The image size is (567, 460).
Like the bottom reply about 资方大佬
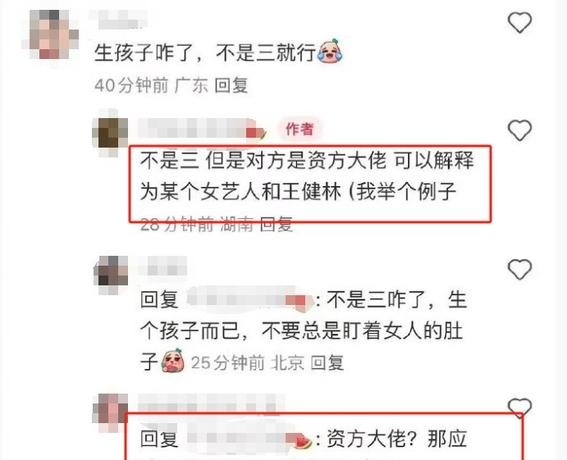[x=520, y=408]
